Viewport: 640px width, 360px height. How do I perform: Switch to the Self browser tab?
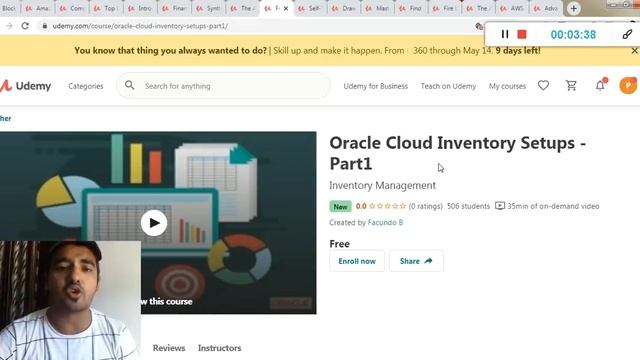(309, 8)
